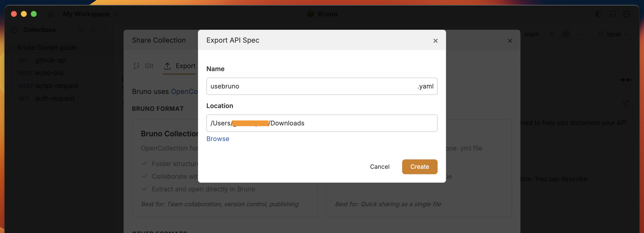This screenshot has width=644, height=233.
Task: Click the Create button in the export dialog
Action: pyautogui.click(x=419, y=167)
